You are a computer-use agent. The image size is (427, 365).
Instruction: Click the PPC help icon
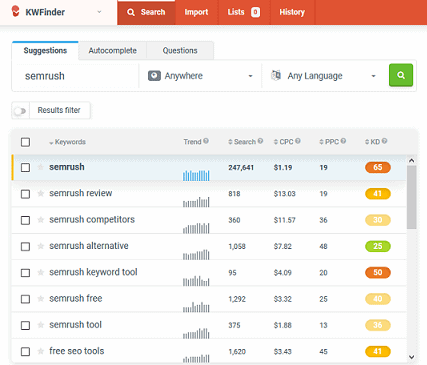pyautogui.click(x=343, y=141)
